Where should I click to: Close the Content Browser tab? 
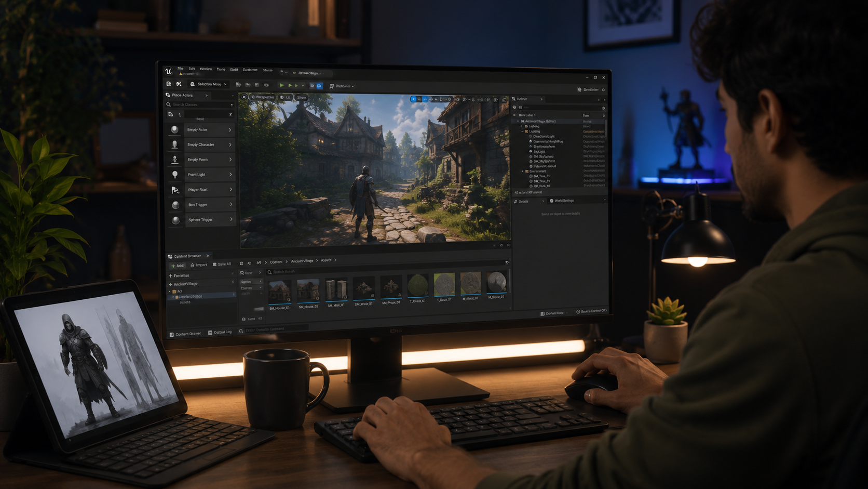208,256
